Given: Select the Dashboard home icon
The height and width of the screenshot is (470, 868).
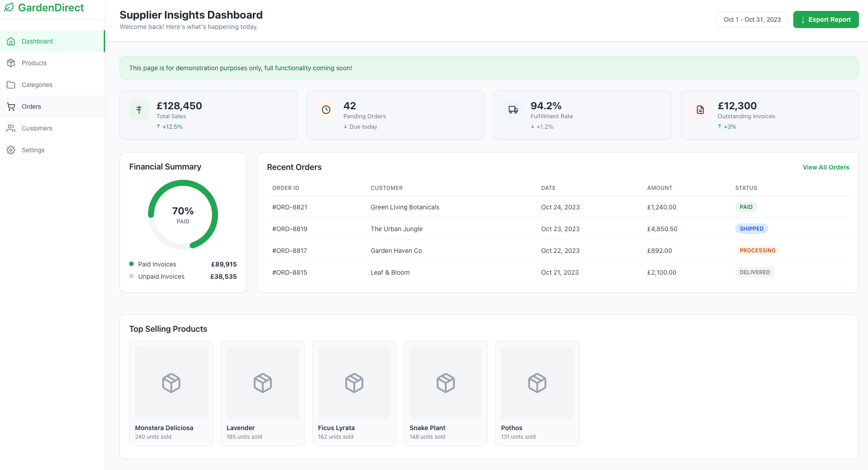Looking at the screenshot, I should click(10, 41).
